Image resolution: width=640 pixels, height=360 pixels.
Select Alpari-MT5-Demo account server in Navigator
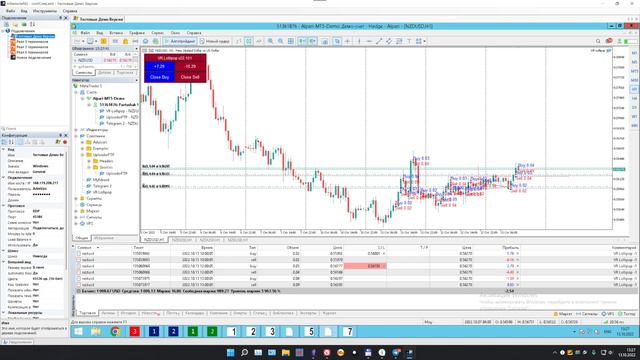(x=108, y=99)
